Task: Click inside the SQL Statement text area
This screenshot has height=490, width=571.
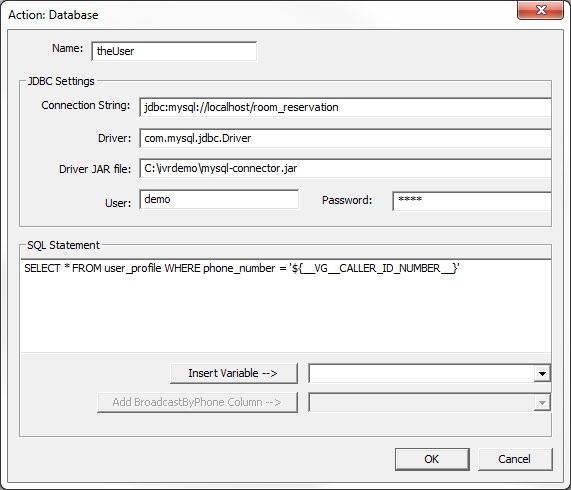Action: (286, 306)
